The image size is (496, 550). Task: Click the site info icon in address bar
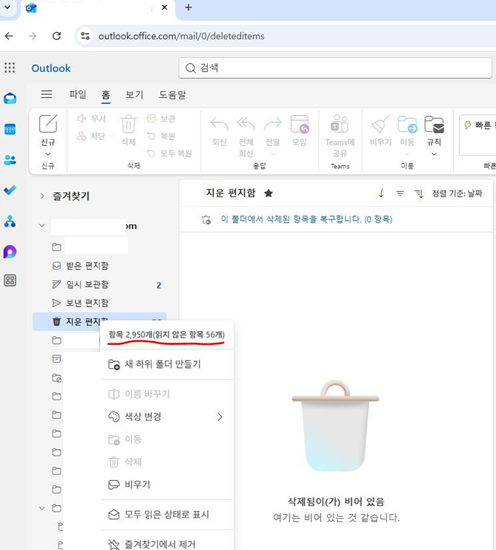point(85,36)
